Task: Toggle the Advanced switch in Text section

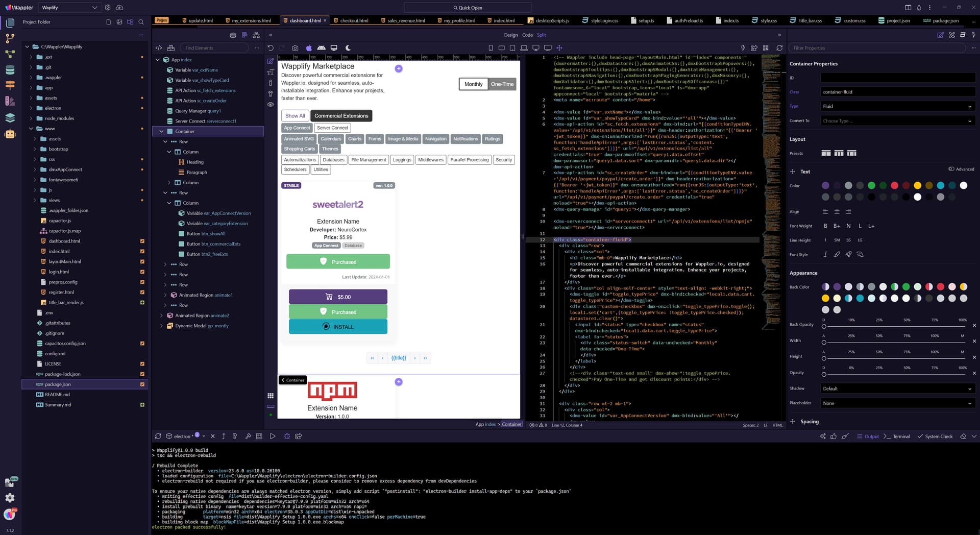Action: point(951,169)
